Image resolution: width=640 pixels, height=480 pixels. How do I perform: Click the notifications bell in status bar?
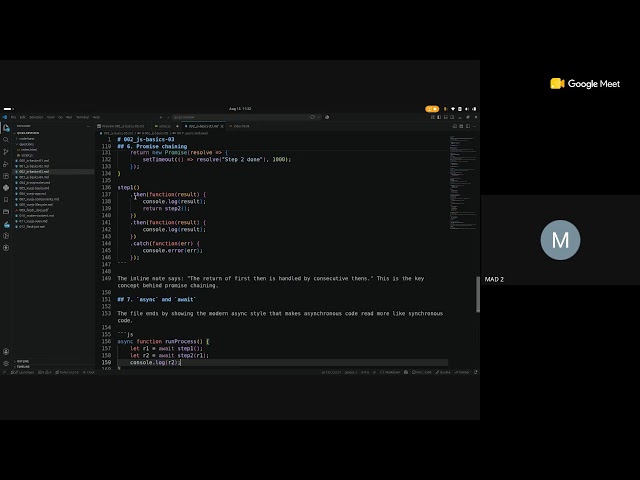coord(476,372)
